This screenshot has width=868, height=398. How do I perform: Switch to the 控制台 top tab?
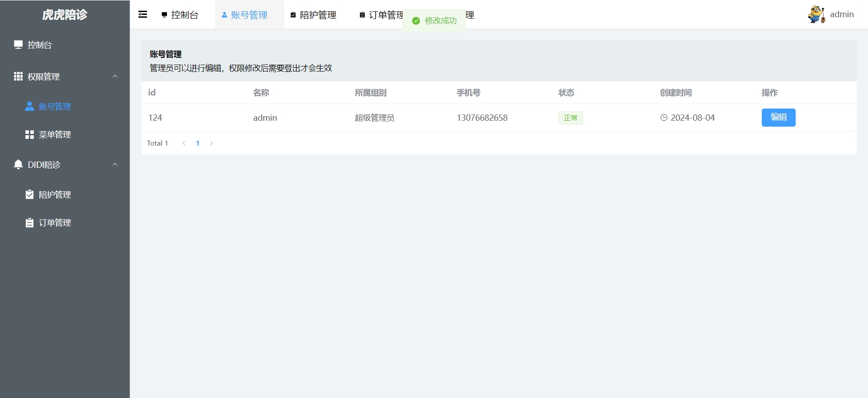point(180,15)
